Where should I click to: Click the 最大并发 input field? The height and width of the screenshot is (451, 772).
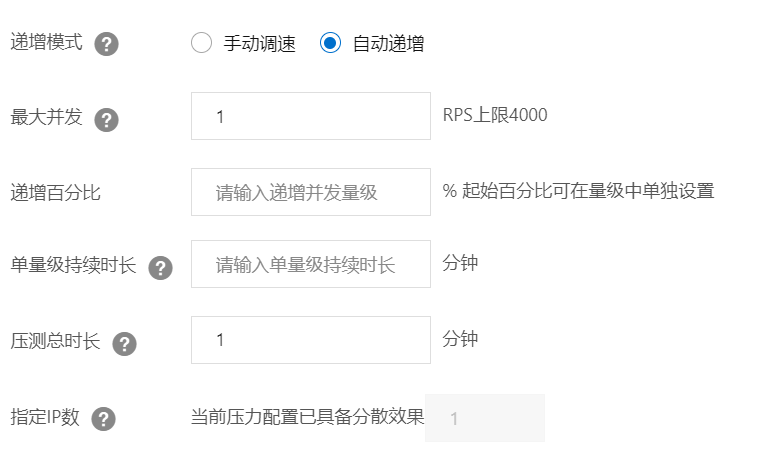pyautogui.click(x=310, y=116)
